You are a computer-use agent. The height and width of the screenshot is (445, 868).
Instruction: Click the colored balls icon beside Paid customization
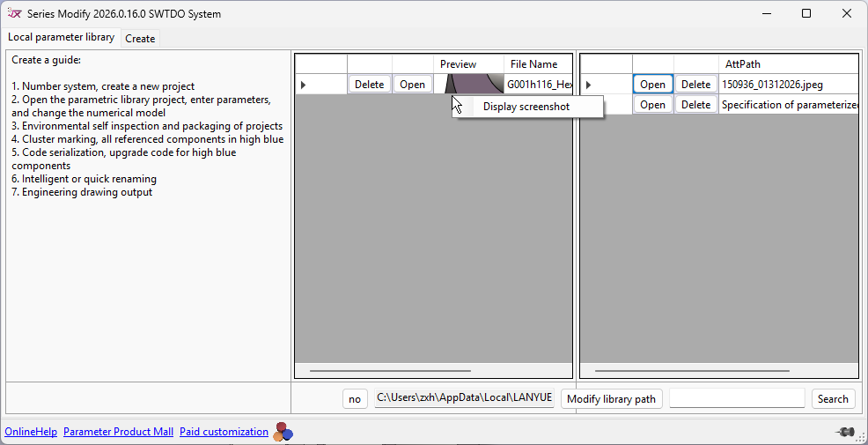click(x=283, y=432)
